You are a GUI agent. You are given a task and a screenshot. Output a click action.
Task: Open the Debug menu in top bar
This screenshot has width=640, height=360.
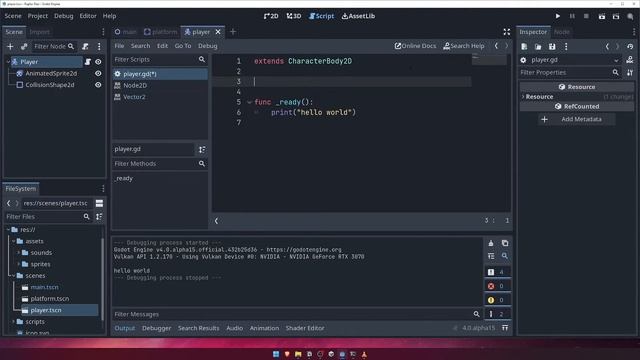(64, 16)
